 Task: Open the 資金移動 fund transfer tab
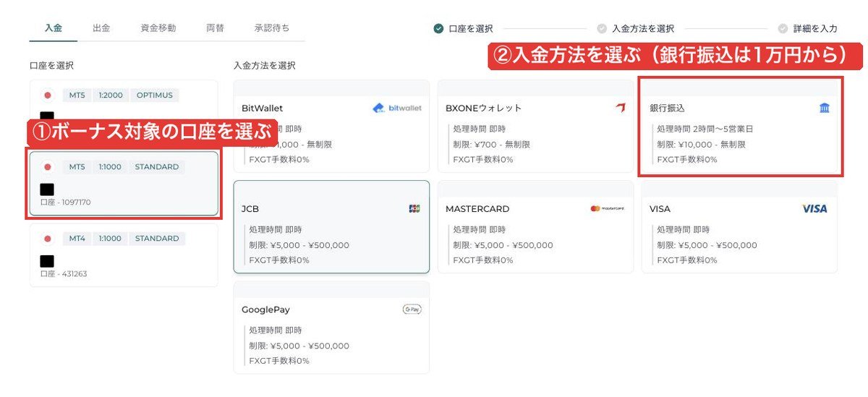point(158,28)
